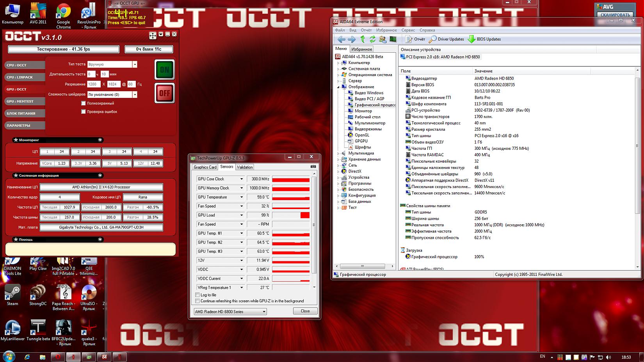Image resolution: width=644 pixels, height=362 pixels.
Task: Expand the Мультимедиа tree node
Action: click(338, 153)
